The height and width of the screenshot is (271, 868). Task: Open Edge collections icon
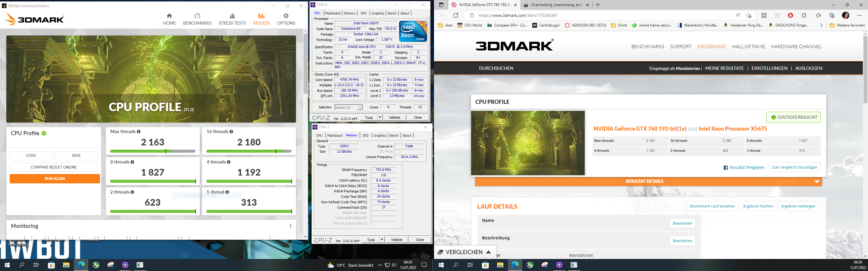coord(832,15)
